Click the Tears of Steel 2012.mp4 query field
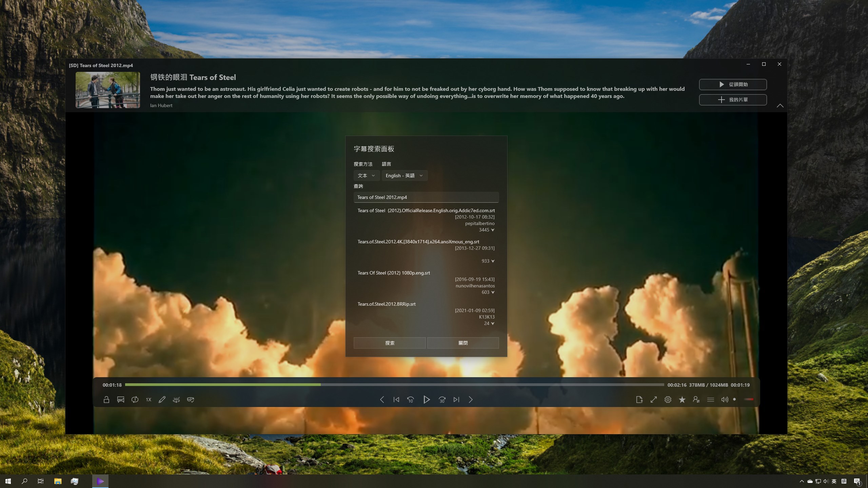Viewport: 868px width, 488px height. pos(426,197)
